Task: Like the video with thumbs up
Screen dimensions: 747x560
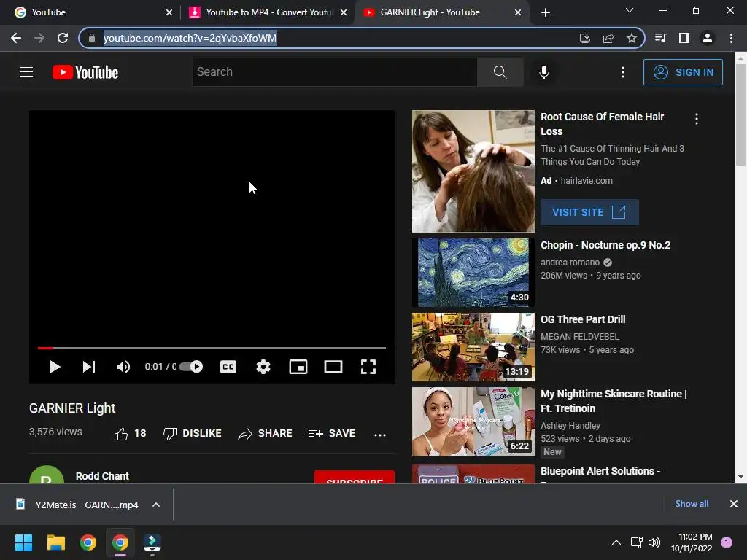Action: [130, 434]
